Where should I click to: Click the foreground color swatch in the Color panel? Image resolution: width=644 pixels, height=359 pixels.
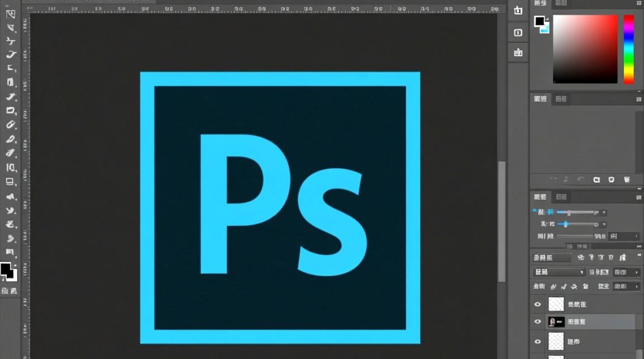coord(540,21)
